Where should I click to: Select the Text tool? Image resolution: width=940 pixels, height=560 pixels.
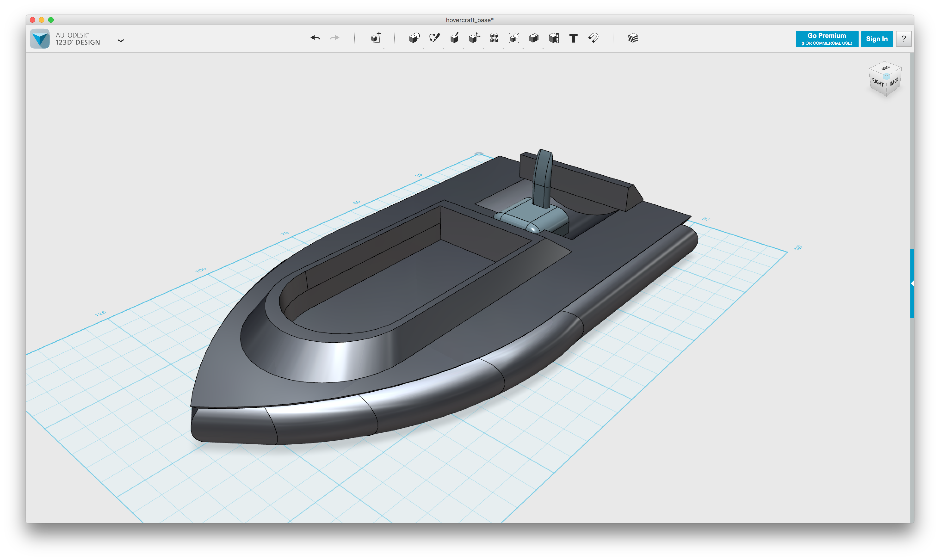pos(573,38)
